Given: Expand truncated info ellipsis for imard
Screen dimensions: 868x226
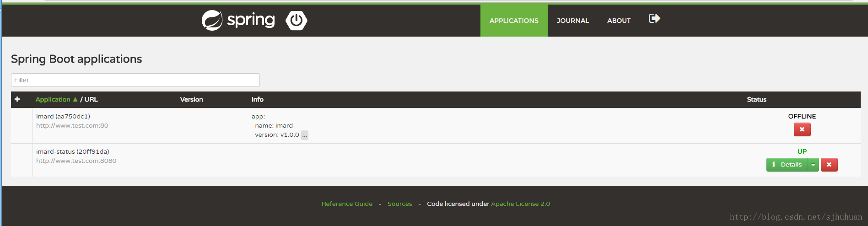Looking at the screenshot, I should pos(304,135).
